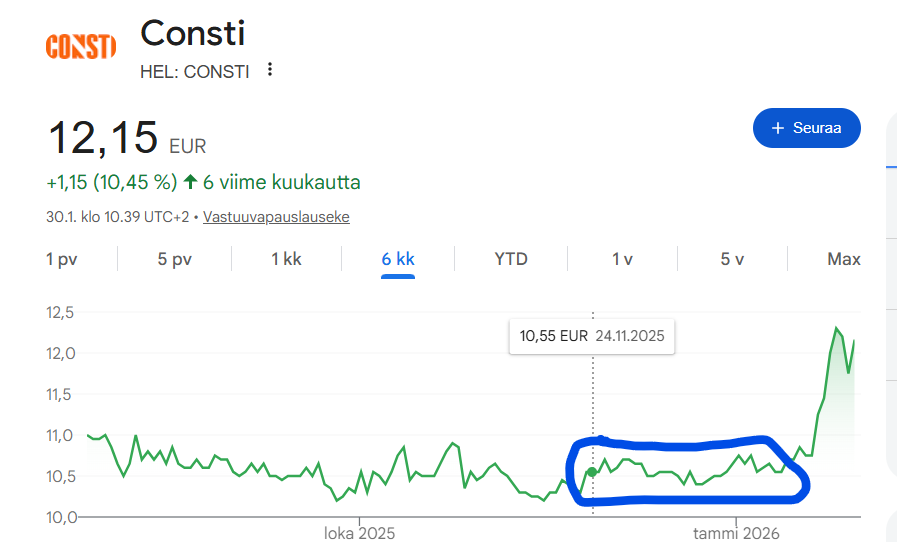Click the Consti company name heading
Screen dimensions: 897x542
pyautogui.click(x=192, y=33)
